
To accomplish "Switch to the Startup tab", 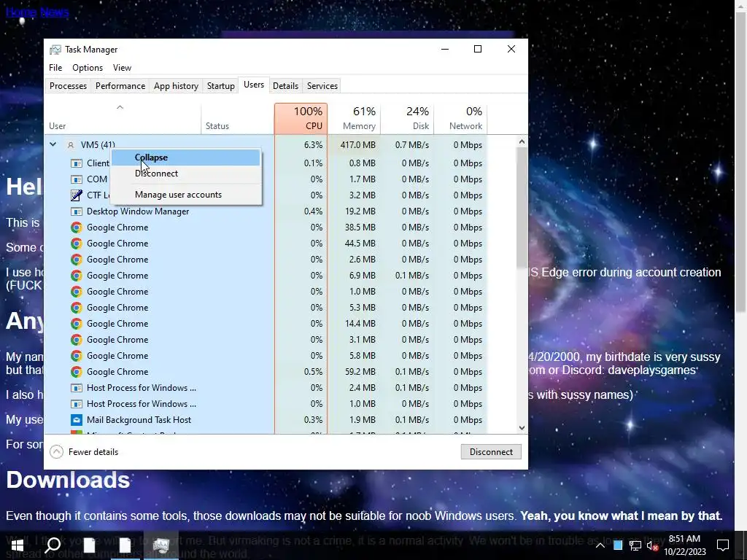I will [x=220, y=86].
